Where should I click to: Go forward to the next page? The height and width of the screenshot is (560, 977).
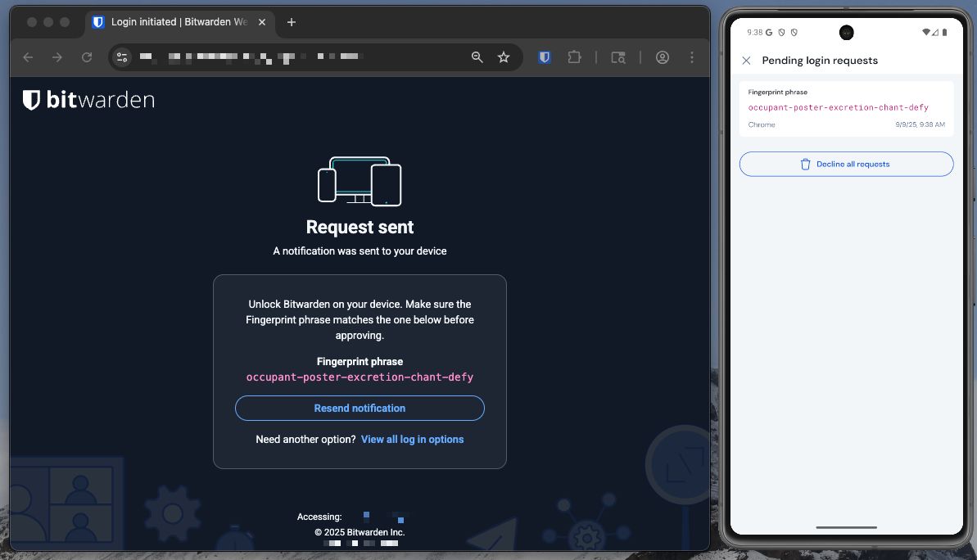[57, 57]
